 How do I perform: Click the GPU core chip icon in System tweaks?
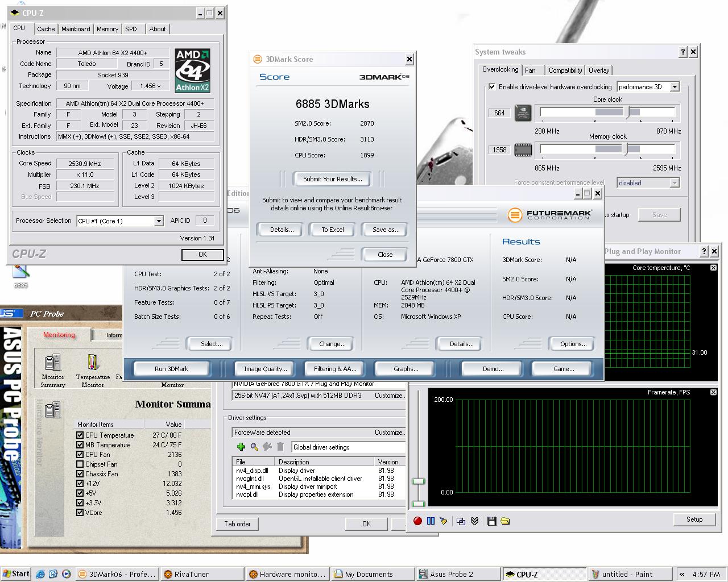coord(523,113)
